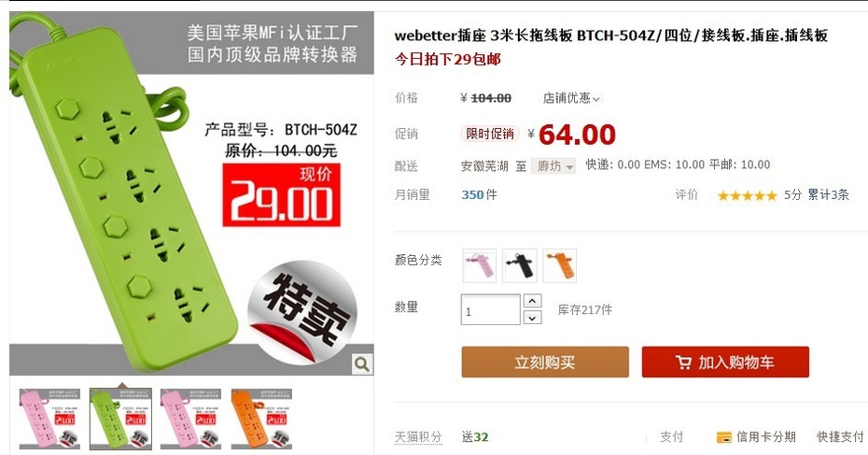
Task: Select the orange power strip color option
Action: click(x=560, y=265)
